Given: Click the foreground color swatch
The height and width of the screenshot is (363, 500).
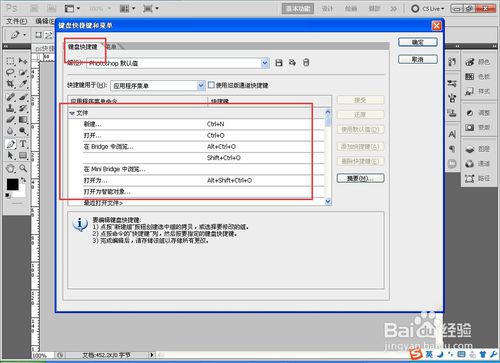Looking at the screenshot, I should [x=12, y=184].
